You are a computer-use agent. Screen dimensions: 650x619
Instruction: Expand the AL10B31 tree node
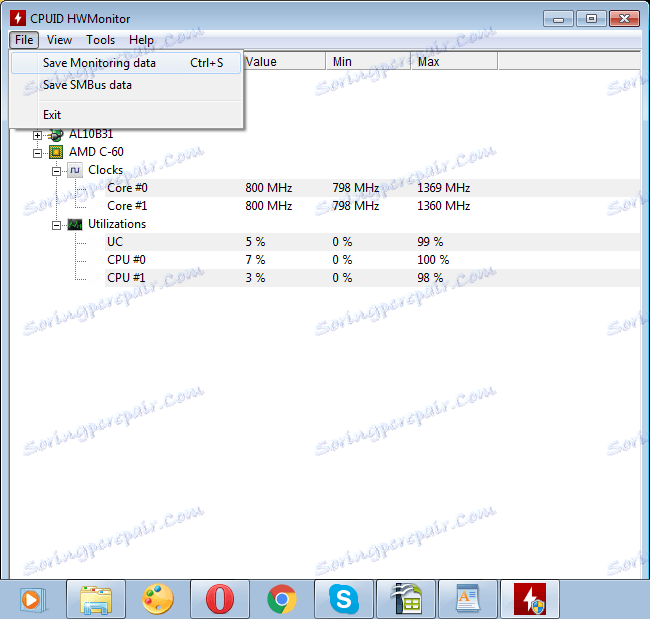pyautogui.click(x=37, y=135)
